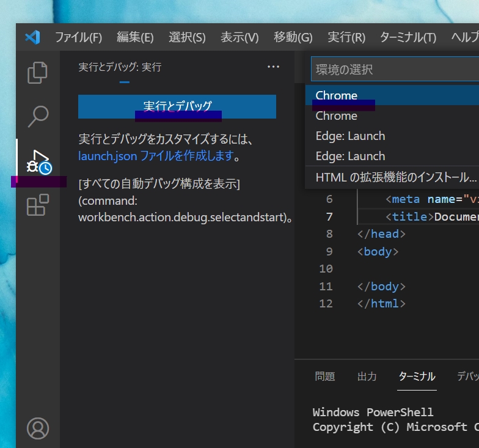This screenshot has height=448, width=479.
Task: Open the ターミナル(T) menu
Action: pyautogui.click(x=408, y=37)
